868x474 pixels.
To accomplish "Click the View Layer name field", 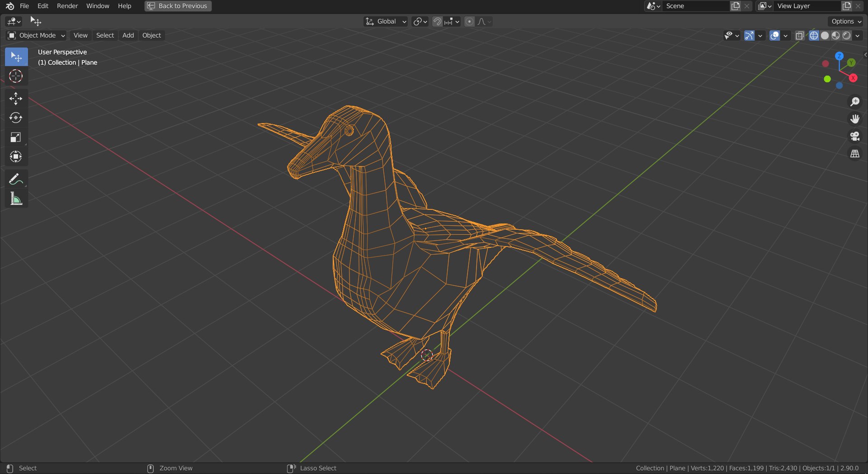I will [807, 6].
